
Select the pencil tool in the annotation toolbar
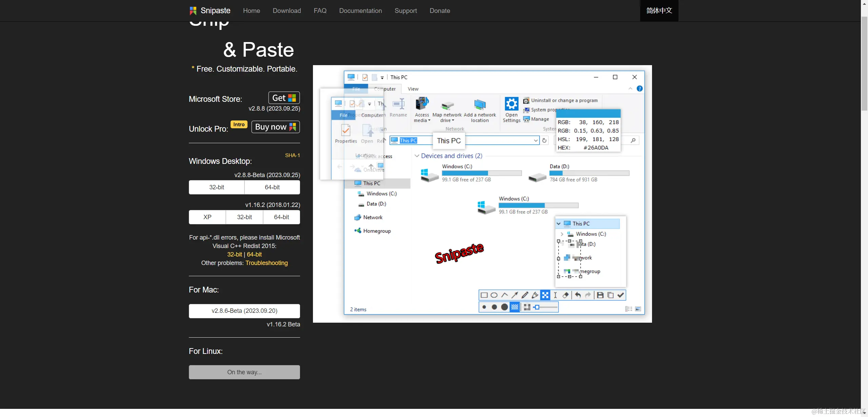point(525,295)
